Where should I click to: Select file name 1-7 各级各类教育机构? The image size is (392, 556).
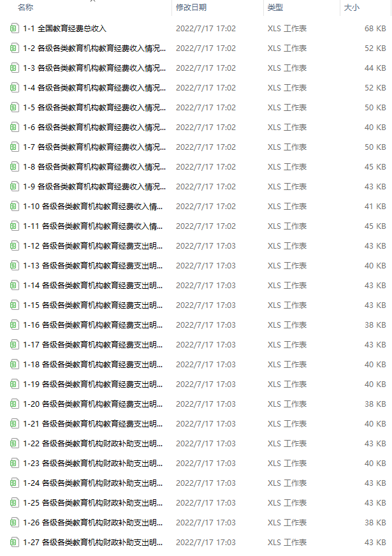point(94,147)
